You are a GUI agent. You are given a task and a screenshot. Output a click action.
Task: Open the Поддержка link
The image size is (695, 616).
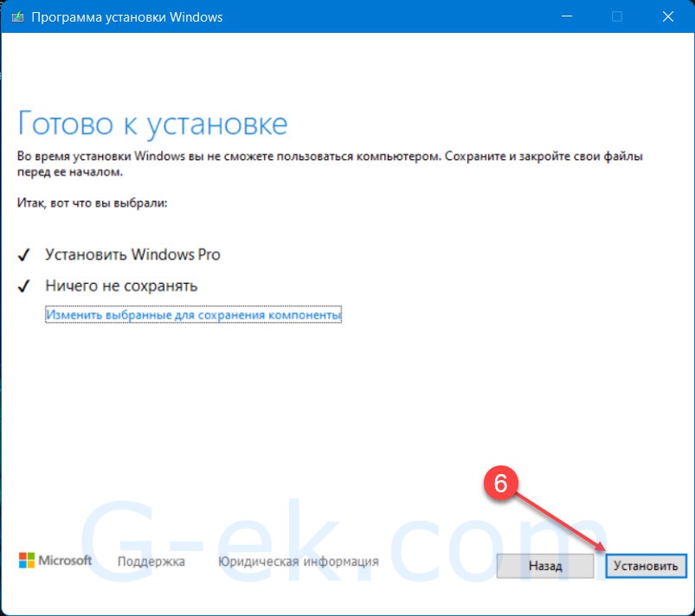pos(151,561)
